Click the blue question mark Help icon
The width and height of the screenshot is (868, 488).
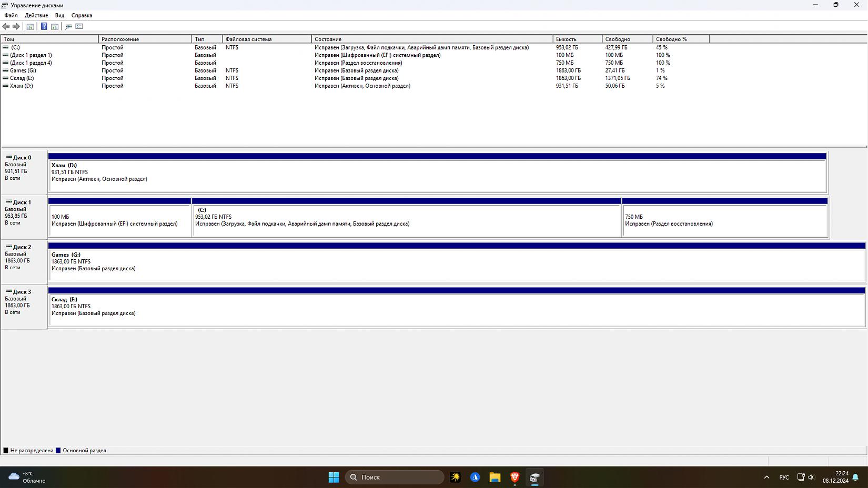tap(44, 26)
